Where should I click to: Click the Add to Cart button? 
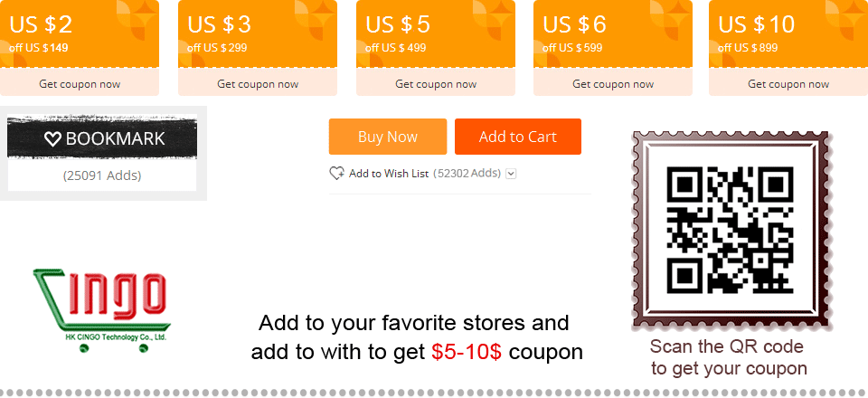[x=518, y=137]
